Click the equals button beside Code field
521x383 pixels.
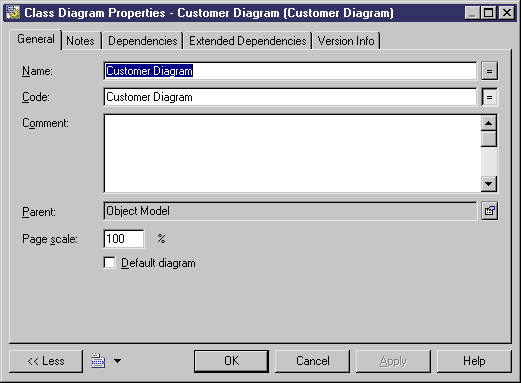click(489, 97)
